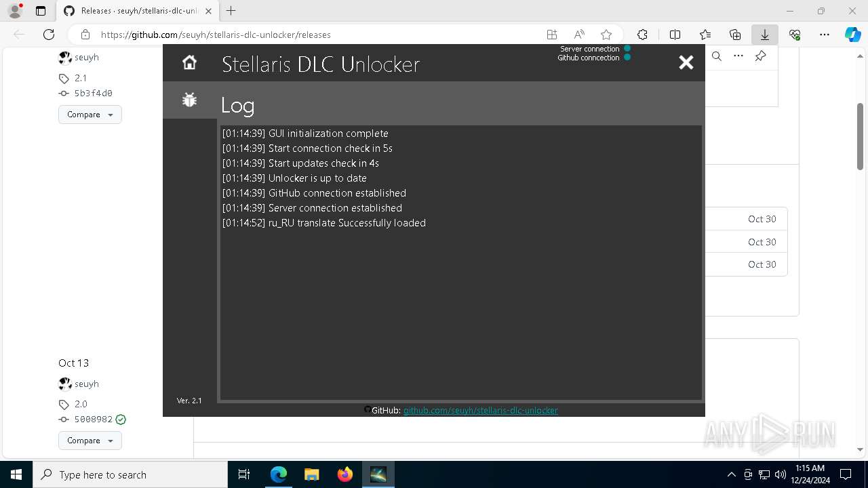Toggle Edge split screen view
The image size is (868, 488).
pos(675,35)
